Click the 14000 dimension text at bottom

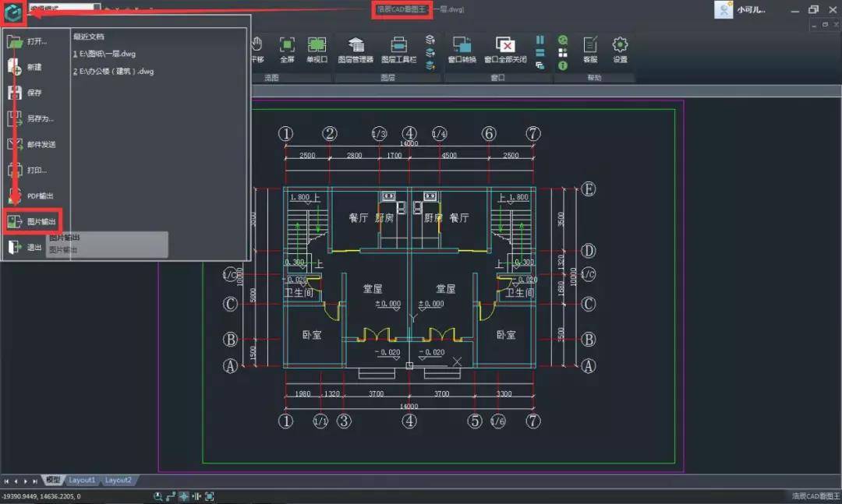coord(409,407)
